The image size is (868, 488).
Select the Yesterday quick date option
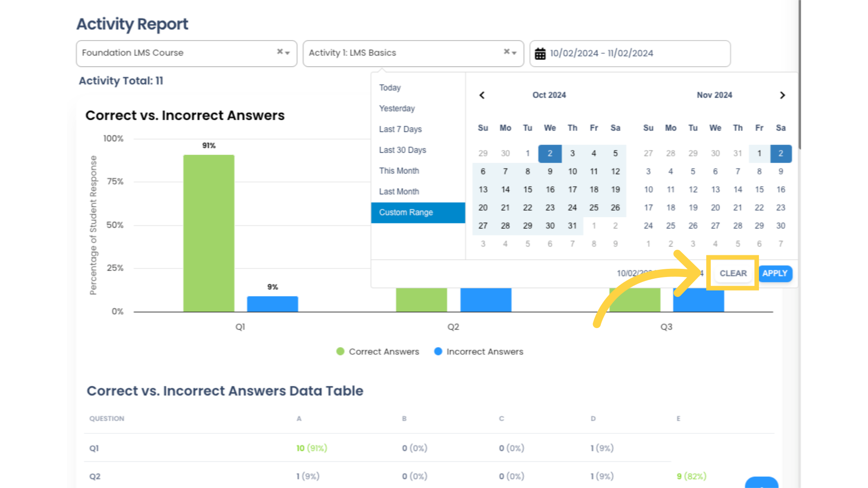tap(397, 108)
